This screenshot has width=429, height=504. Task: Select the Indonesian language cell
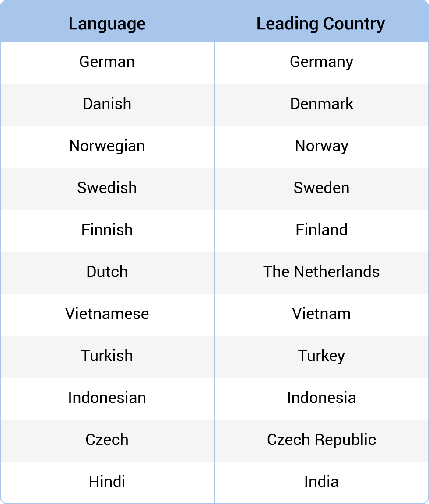pyautogui.click(x=107, y=398)
